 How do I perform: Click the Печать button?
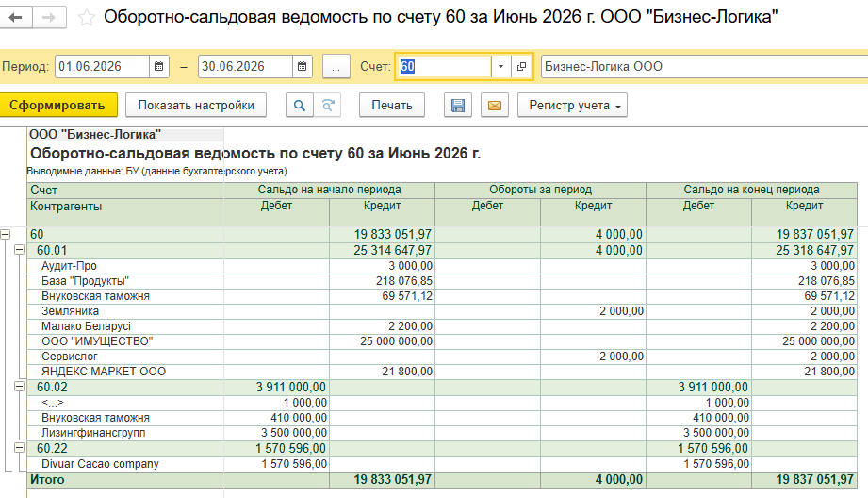(x=392, y=106)
